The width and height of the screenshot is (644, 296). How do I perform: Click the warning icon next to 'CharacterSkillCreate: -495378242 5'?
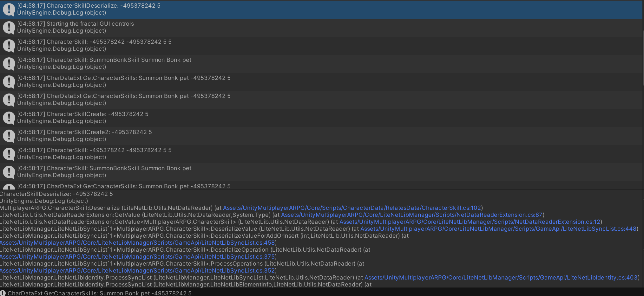tap(9, 118)
